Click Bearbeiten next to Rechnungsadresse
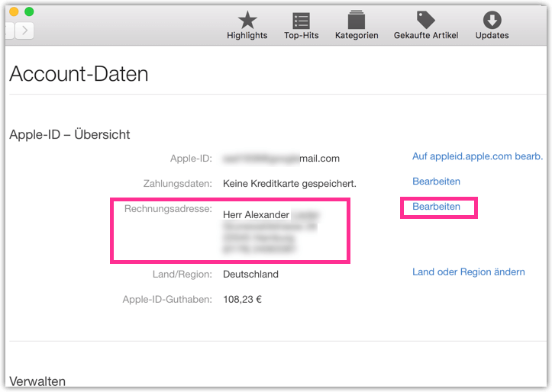 [436, 207]
